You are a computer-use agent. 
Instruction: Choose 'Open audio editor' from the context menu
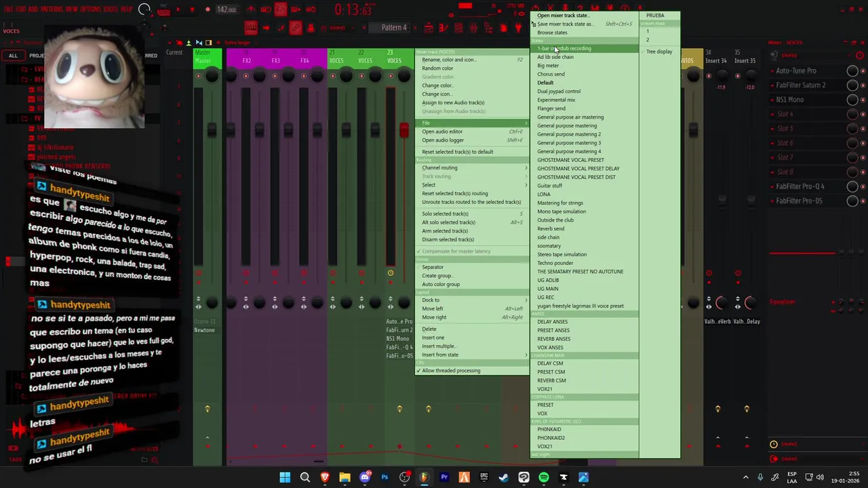pos(471,131)
